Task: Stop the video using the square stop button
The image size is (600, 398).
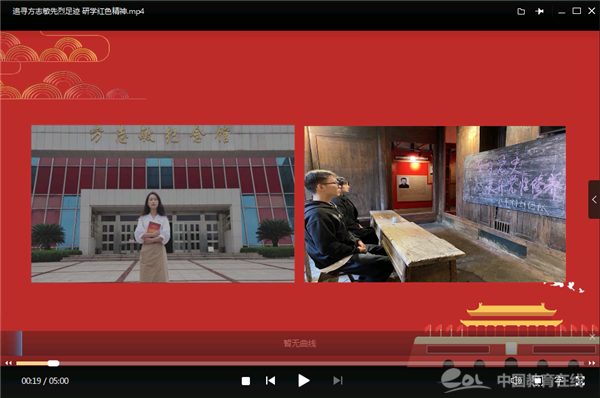Action: [246, 381]
